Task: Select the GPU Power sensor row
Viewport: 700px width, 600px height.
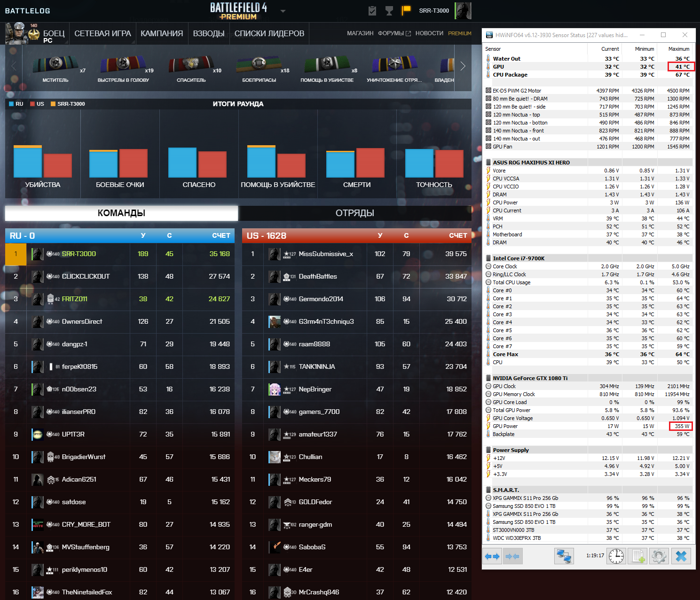Action: (x=589, y=426)
